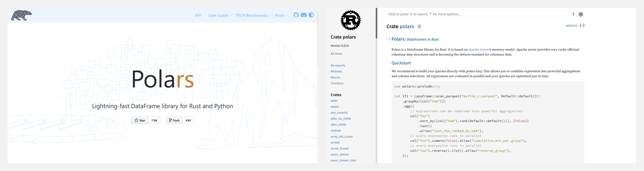Viewport: 644px width, 171px height.
Task: Click the docs search field
Action: pyautogui.click(x=477, y=14)
